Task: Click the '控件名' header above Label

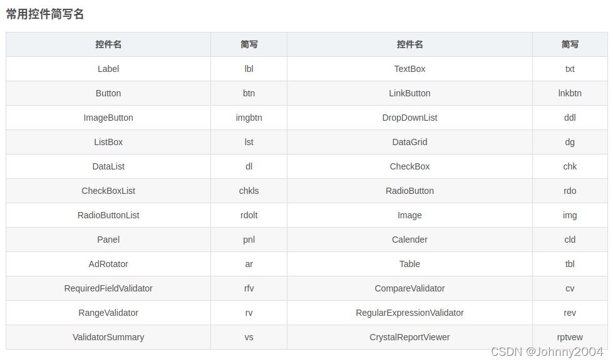Action: pyautogui.click(x=108, y=44)
